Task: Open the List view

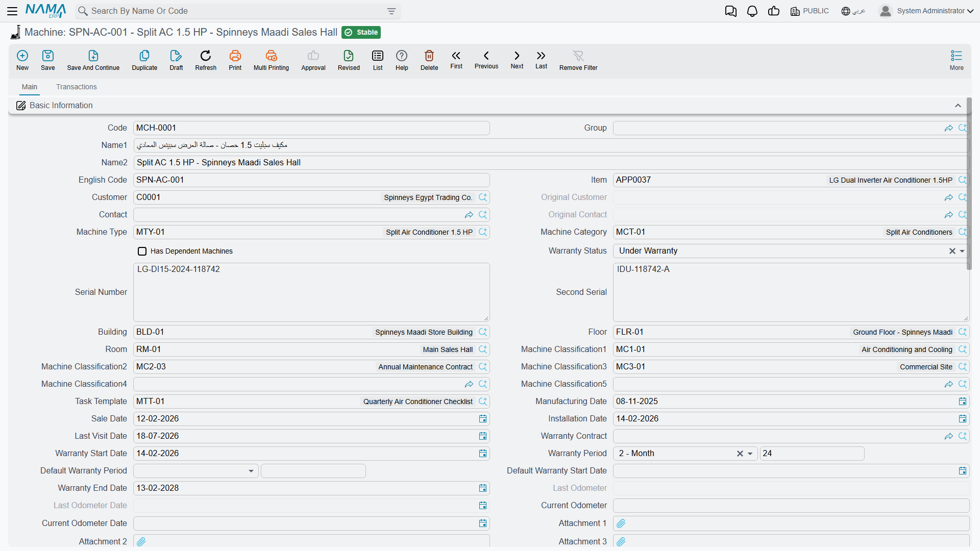Action: tap(378, 60)
